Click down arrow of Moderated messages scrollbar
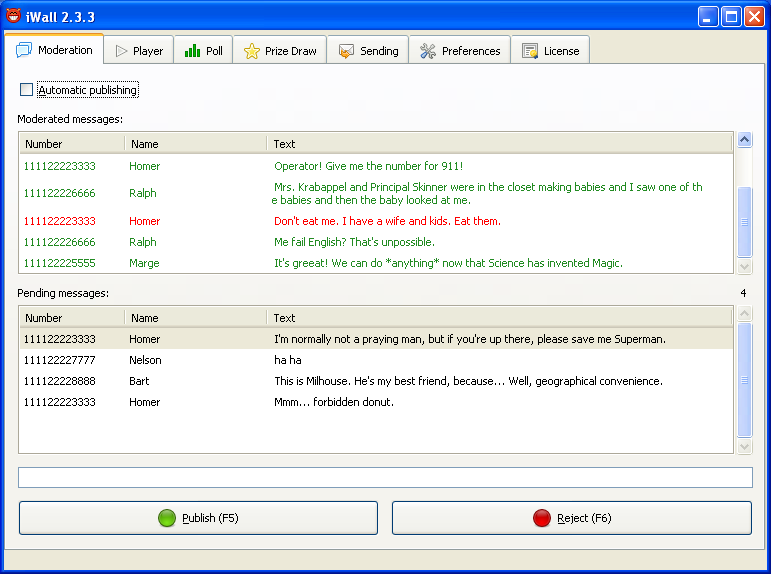The height and width of the screenshot is (574, 771). 744,267
